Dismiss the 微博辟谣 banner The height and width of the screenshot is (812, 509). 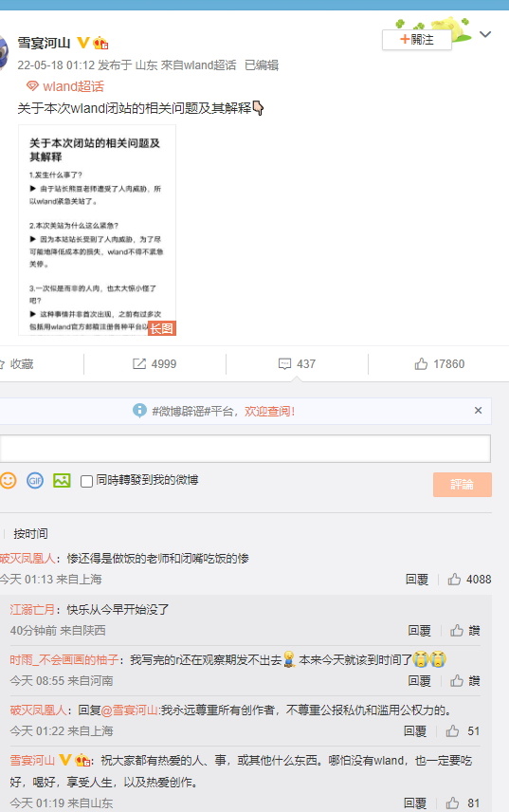[478, 410]
